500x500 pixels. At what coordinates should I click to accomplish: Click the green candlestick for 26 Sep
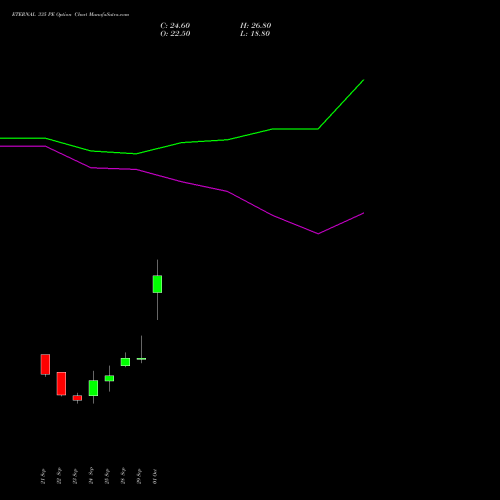point(125,362)
